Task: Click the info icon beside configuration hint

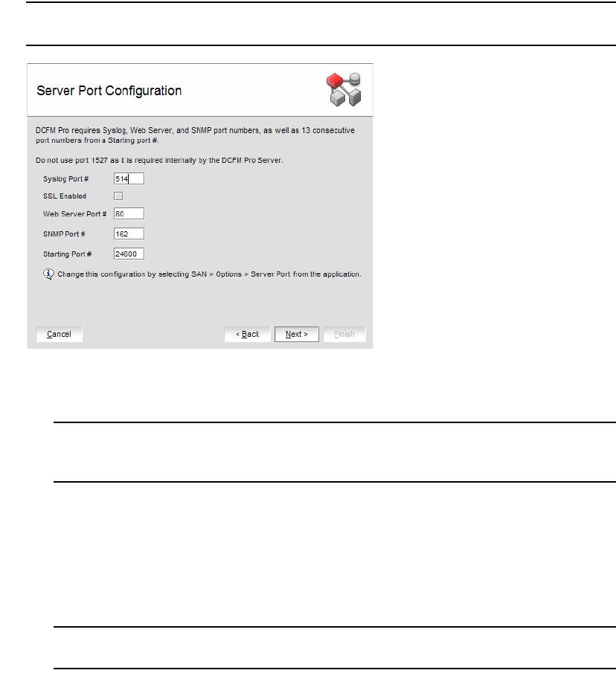Action: click(48, 274)
